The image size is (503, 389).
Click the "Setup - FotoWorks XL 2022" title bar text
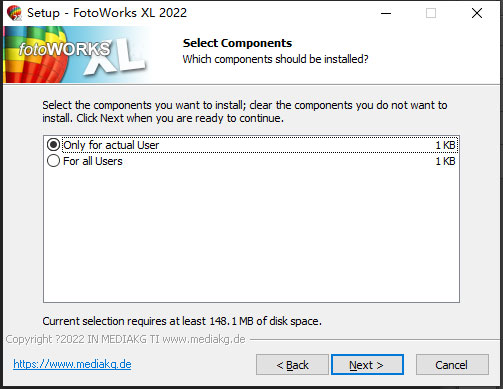tap(107, 13)
